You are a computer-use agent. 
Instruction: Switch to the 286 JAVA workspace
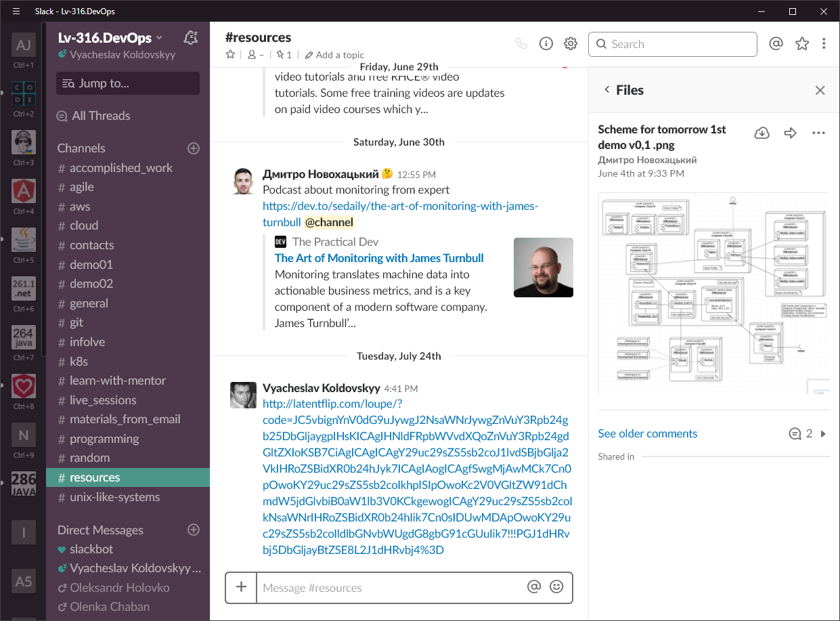[24, 484]
